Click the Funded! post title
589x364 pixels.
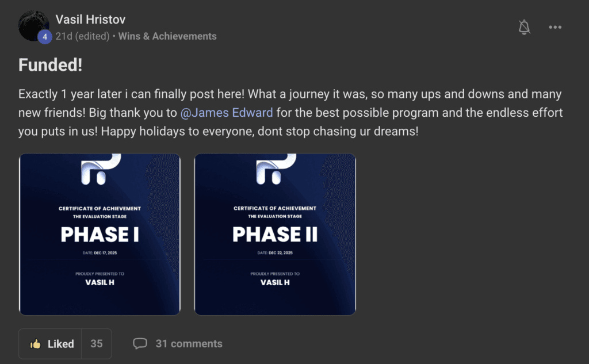(x=51, y=66)
